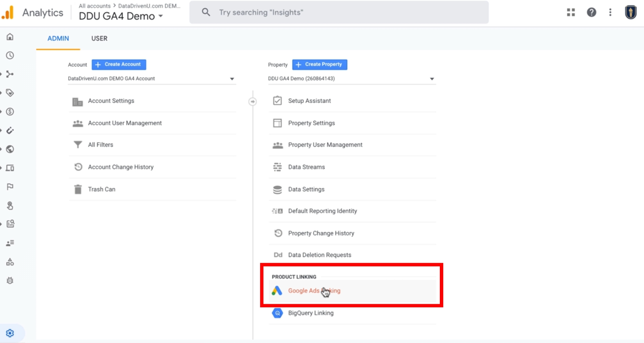This screenshot has height=343, width=644.
Task: Click the Google Analytics logo
Action: pos(8,12)
